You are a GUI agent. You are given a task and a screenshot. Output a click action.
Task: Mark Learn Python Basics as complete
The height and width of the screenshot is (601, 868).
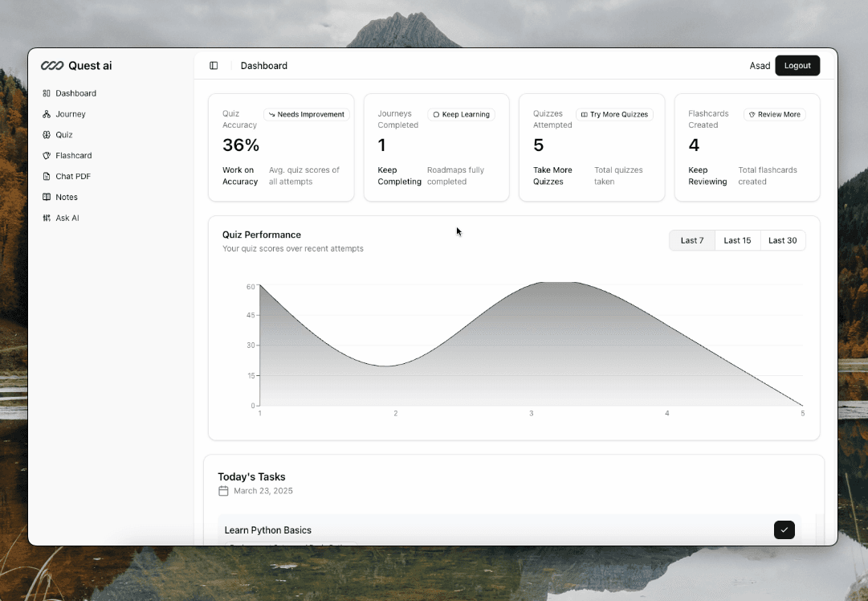click(x=784, y=529)
